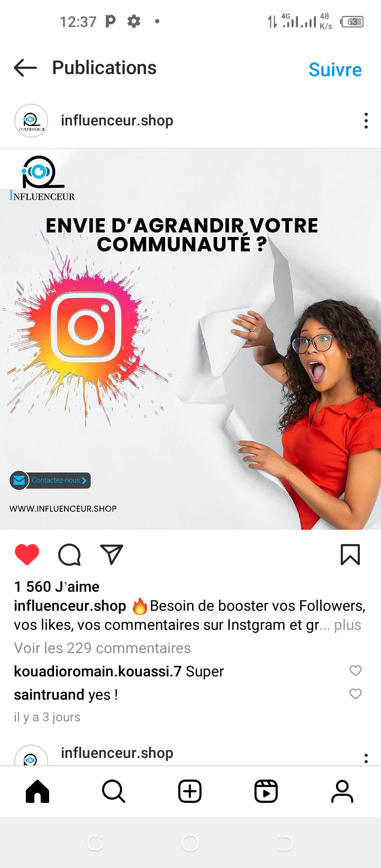Open the comment bubble icon under the post
The image size is (381, 868).
click(69, 555)
